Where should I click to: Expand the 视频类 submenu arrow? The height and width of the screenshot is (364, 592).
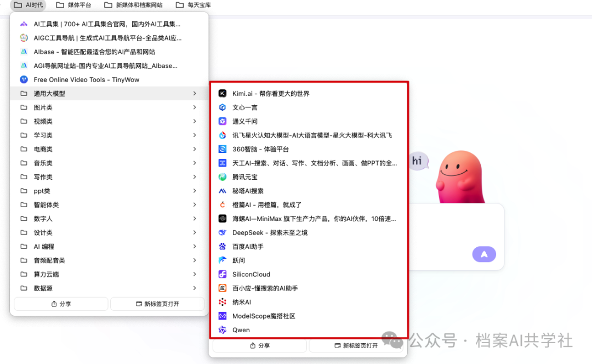[195, 121]
